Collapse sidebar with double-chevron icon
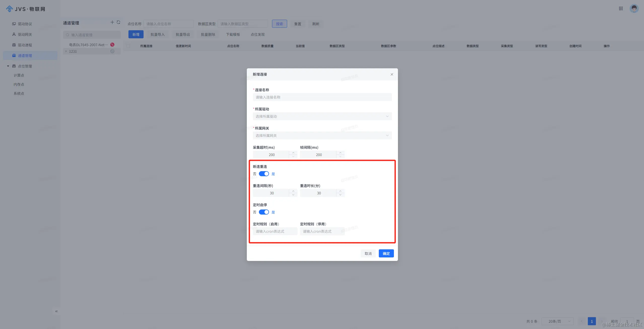This screenshot has height=329, width=644. click(x=56, y=311)
